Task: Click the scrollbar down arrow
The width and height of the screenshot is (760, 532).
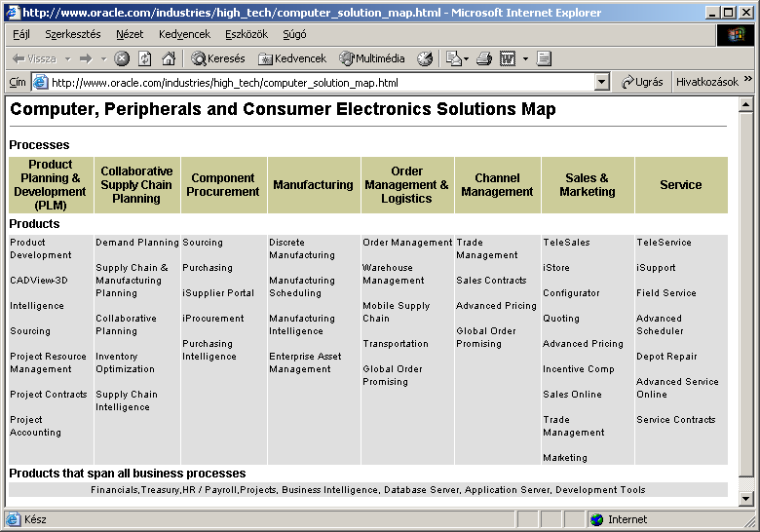Action: (x=746, y=498)
